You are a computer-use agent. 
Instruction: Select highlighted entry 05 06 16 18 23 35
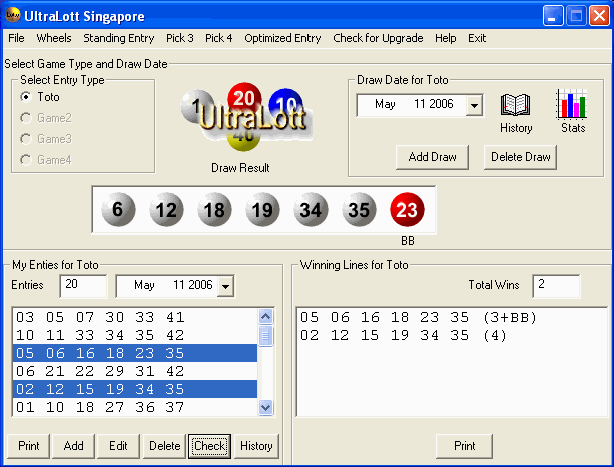pos(135,353)
